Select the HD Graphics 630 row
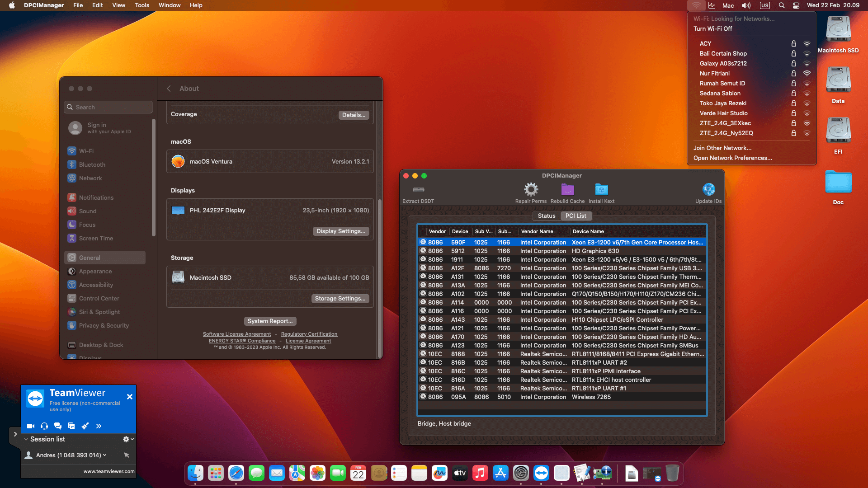This screenshot has width=868, height=488. (562, 251)
